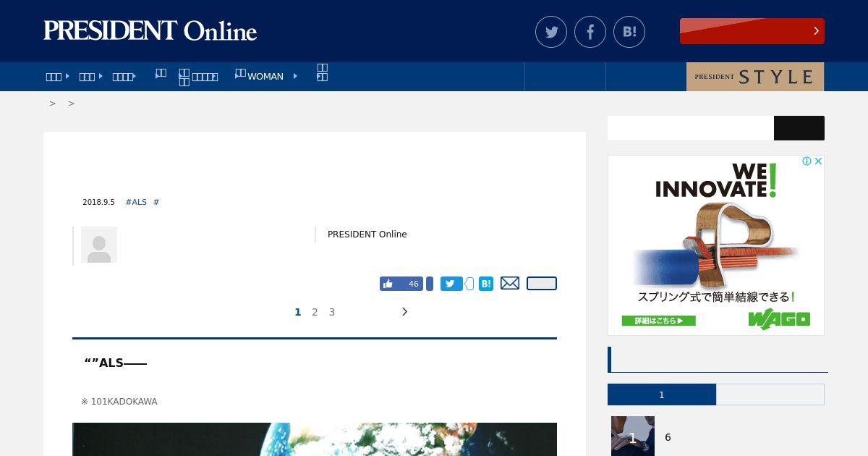This screenshot has width=868, height=456.
Task: Click the green WAGO details button in the ad
Action: click(658, 321)
